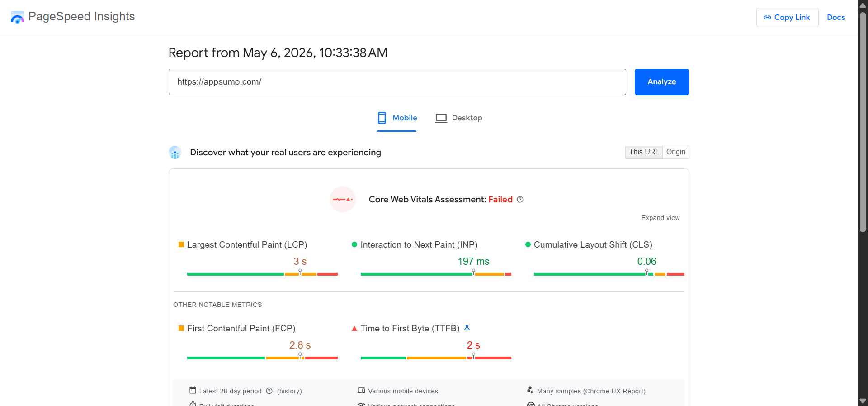Click the 3 s LCP value
Screen dimensions: 868x406
(x=300, y=261)
